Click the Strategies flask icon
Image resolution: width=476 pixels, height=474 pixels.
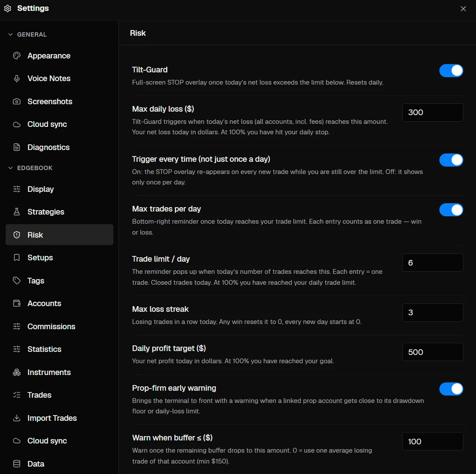[x=17, y=211]
